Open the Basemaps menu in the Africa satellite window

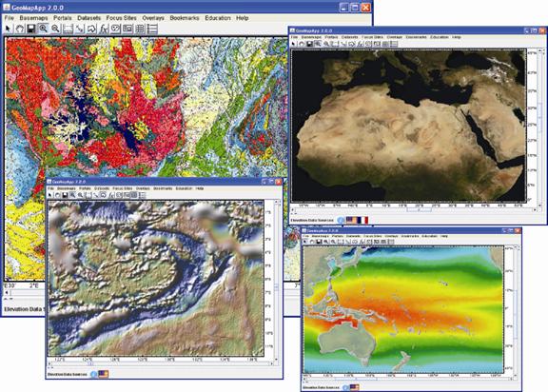[x=311, y=37]
